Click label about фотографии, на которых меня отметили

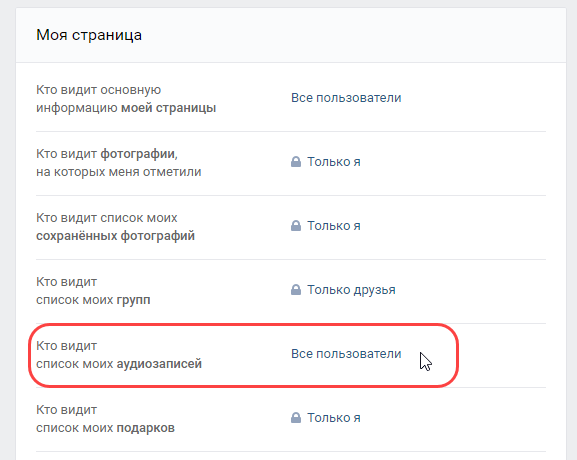tap(118, 163)
